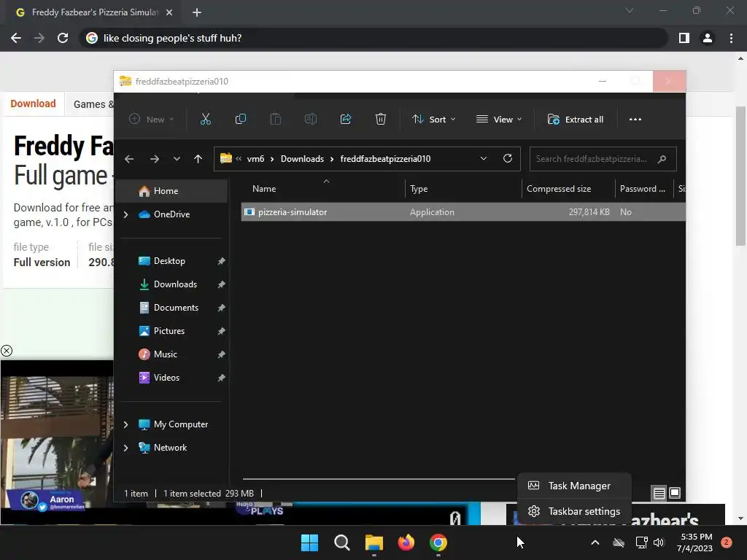Screen dimensions: 747x560
Task: Open the See more three-dots menu
Action: pyautogui.click(x=635, y=119)
